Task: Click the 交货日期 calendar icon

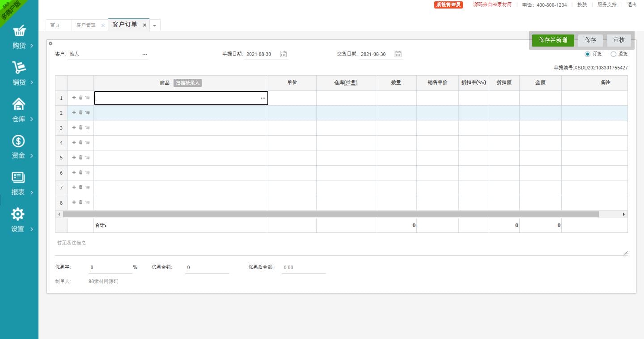Action: click(x=398, y=54)
